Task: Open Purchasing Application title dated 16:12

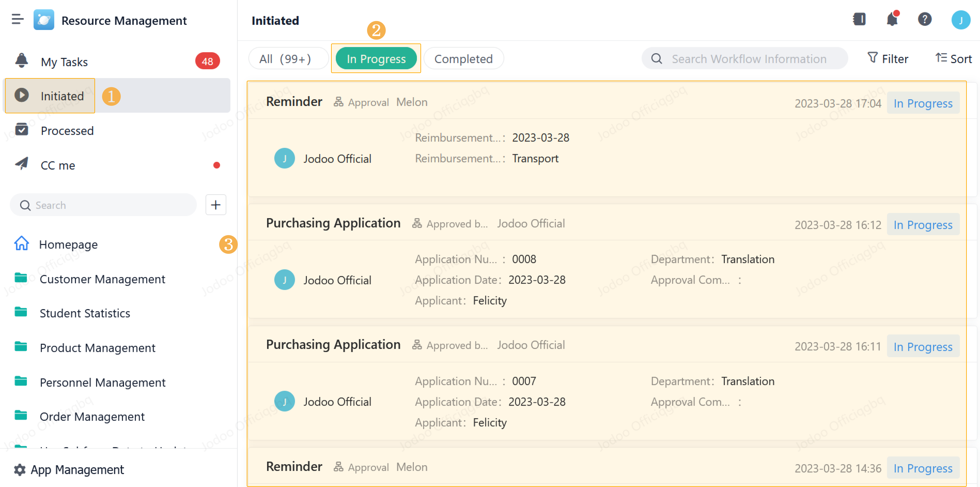Action: tap(333, 223)
